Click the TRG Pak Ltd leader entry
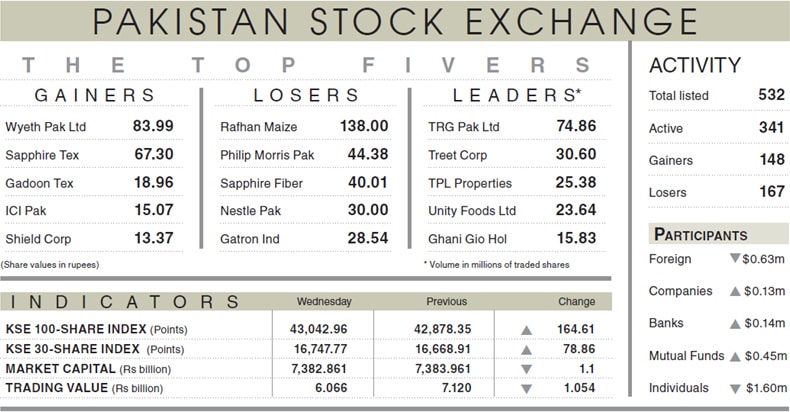This screenshot has height=412, width=790. [463, 127]
